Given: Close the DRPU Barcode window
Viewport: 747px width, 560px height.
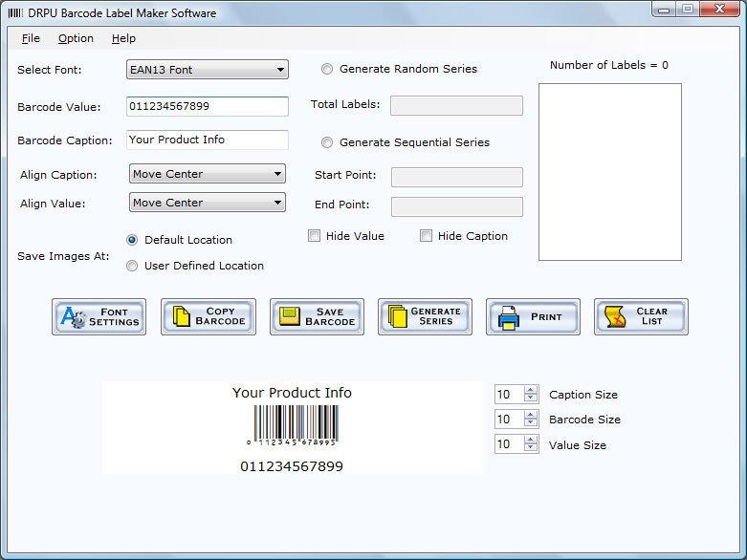Looking at the screenshot, I should 720,9.
